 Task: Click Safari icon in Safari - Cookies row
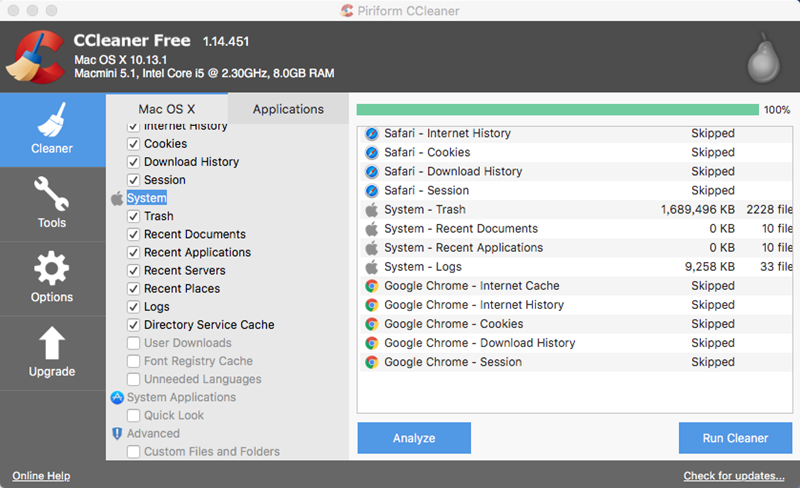(x=371, y=153)
